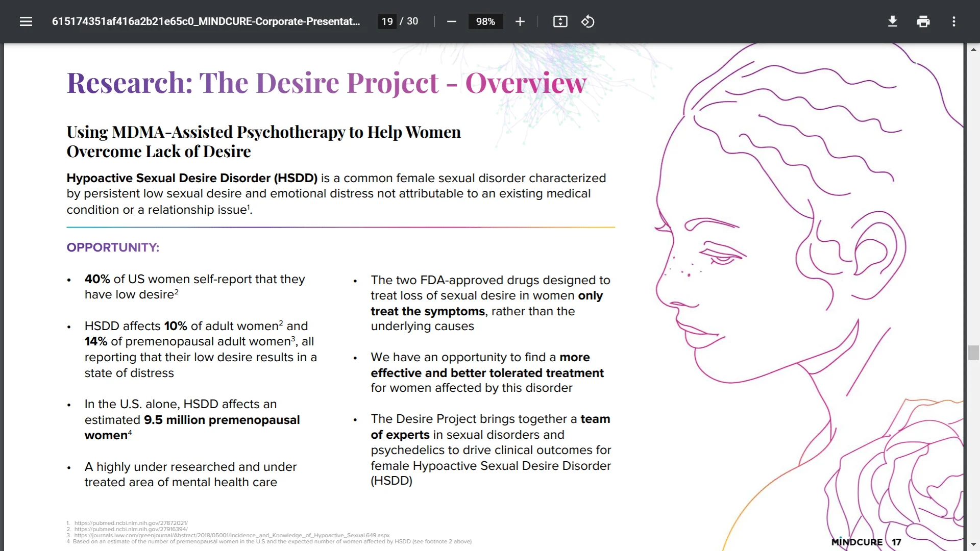The height and width of the screenshot is (551, 980).
Task: Click 'A highly under researched' bullet
Action: point(190,474)
